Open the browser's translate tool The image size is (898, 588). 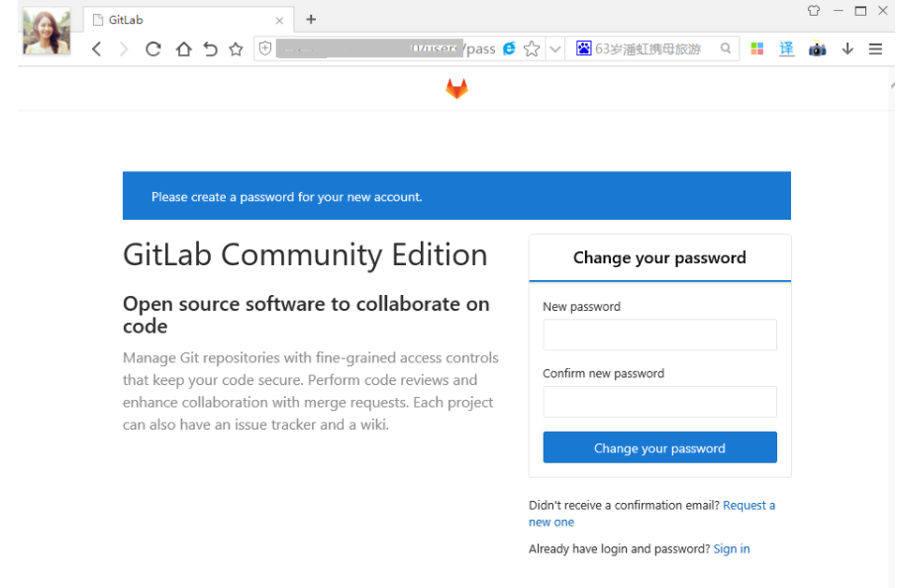click(x=786, y=48)
